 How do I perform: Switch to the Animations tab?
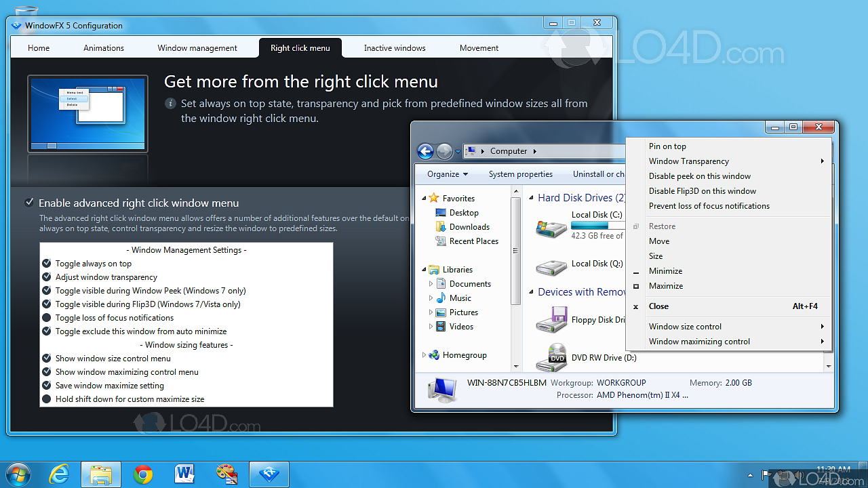[104, 48]
